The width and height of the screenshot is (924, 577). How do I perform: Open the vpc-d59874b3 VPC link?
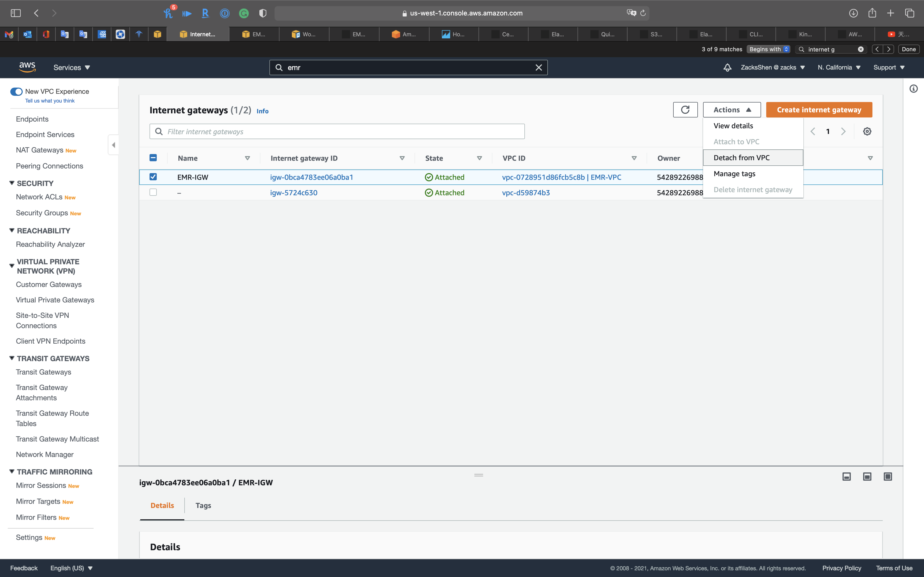[526, 193]
